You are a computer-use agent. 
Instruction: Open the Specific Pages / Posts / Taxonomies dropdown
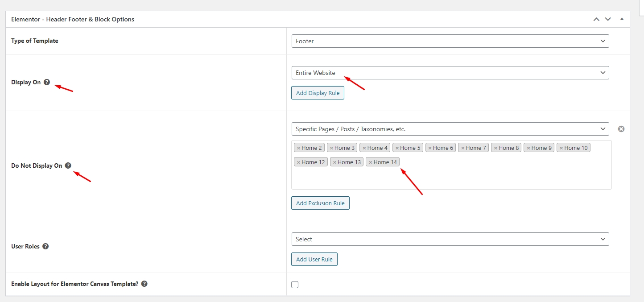tap(450, 129)
